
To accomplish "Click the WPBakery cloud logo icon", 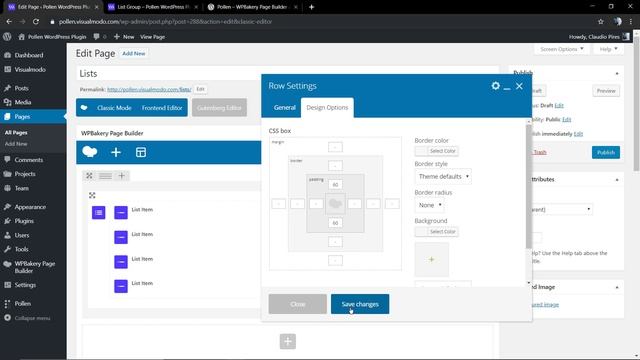I will click(90, 152).
